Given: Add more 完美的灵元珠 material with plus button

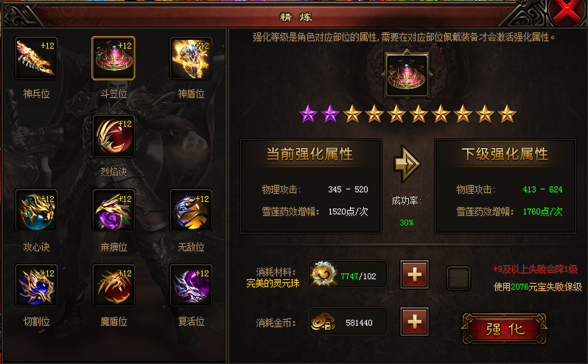Looking at the screenshot, I should pyautogui.click(x=414, y=275).
